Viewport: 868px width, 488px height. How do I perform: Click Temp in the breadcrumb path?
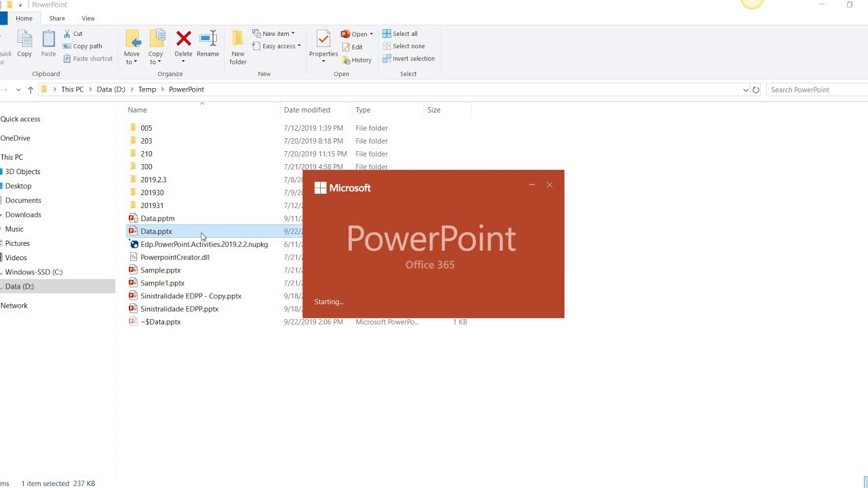tap(146, 89)
